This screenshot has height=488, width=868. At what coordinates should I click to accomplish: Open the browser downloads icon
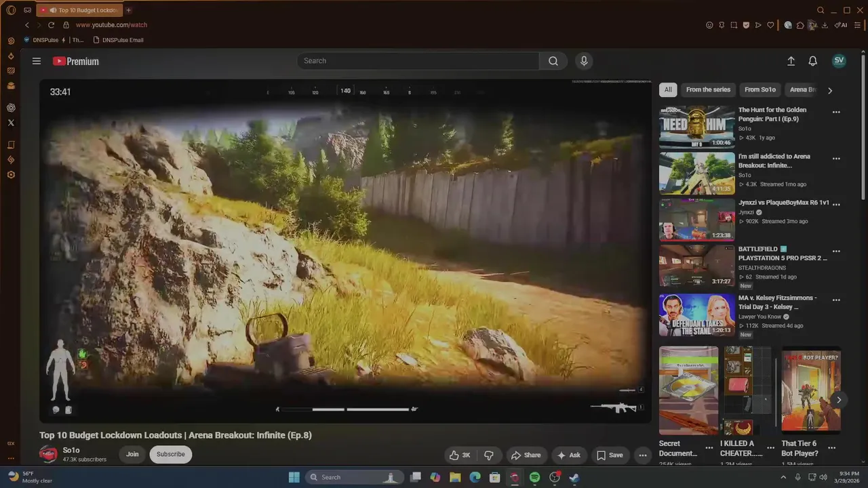tap(825, 25)
